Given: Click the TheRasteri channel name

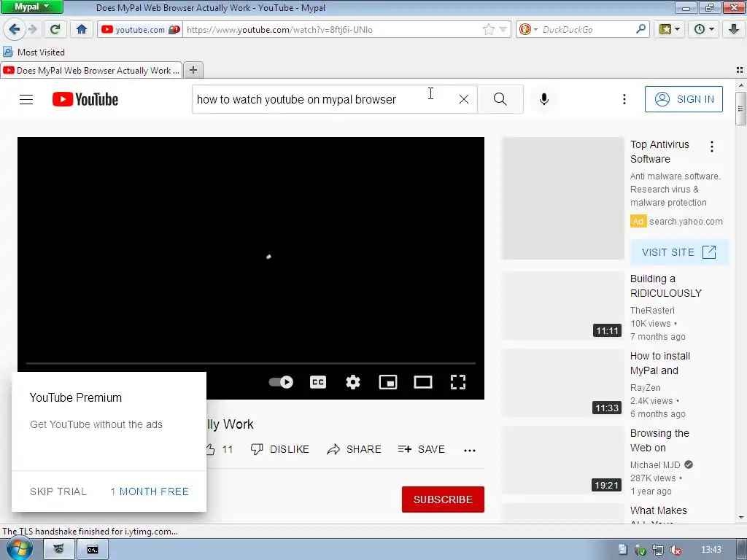Looking at the screenshot, I should coord(652,310).
